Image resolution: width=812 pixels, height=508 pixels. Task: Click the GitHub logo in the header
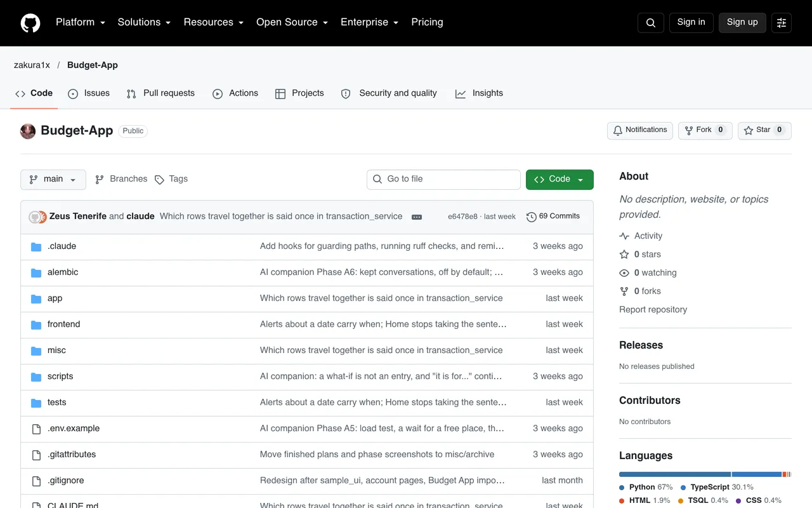click(30, 23)
